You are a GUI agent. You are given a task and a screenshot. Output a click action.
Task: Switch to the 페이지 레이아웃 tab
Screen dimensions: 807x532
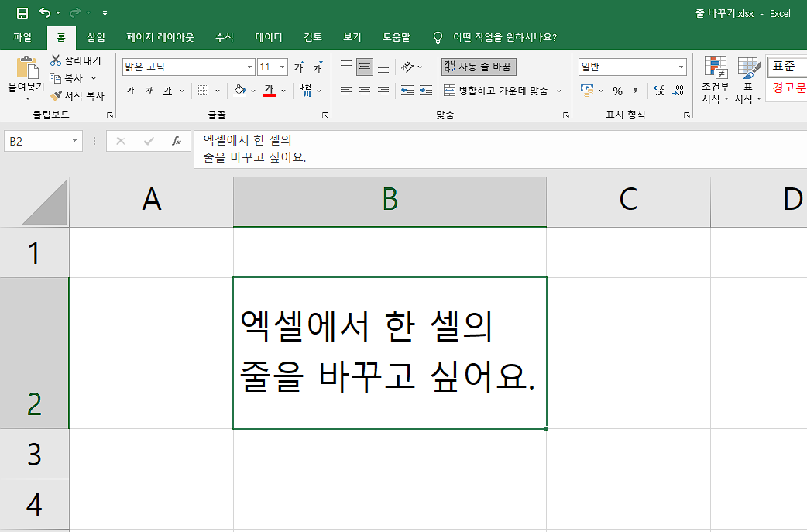160,37
